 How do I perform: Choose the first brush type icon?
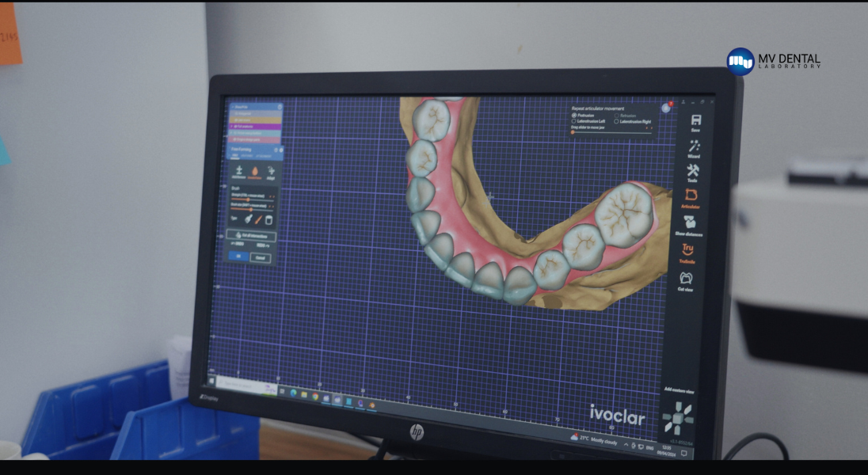(x=248, y=219)
